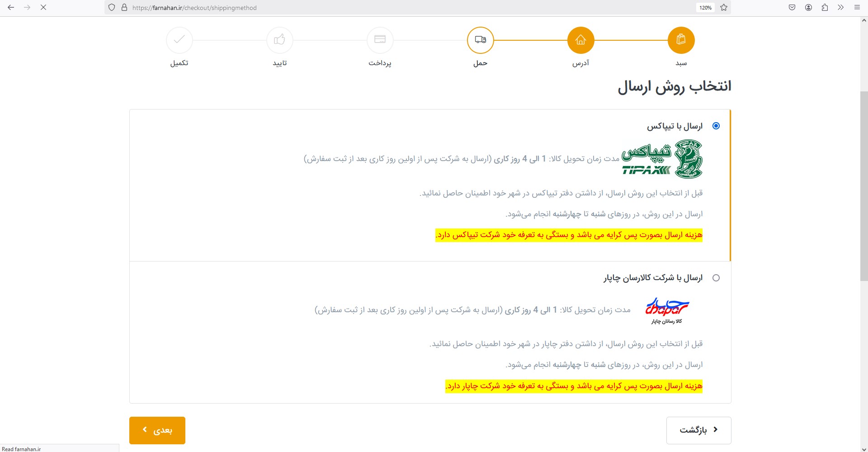This screenshot has width=868, height=452.
Task: Bookmark page with the star icon
Action: [724, 8]
